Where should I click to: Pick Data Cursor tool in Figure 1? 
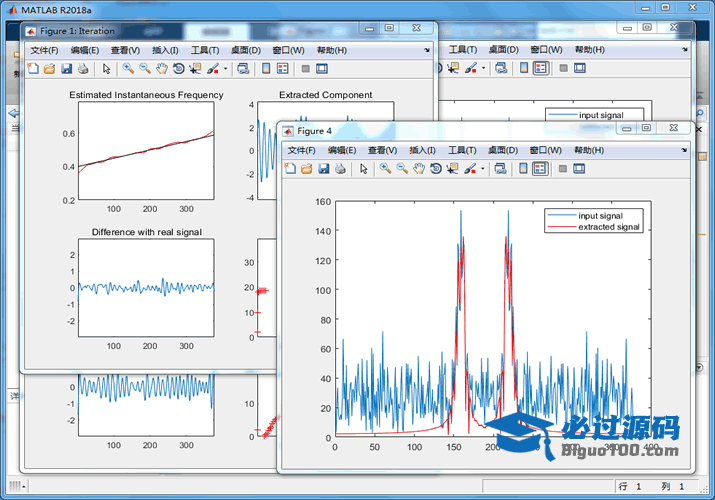(195, 69)
